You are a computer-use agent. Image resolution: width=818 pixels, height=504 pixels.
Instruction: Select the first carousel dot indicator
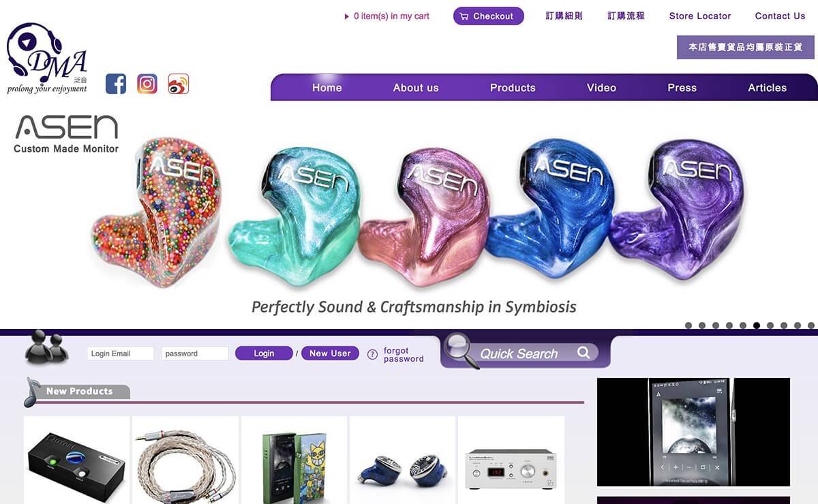(688, 326)
